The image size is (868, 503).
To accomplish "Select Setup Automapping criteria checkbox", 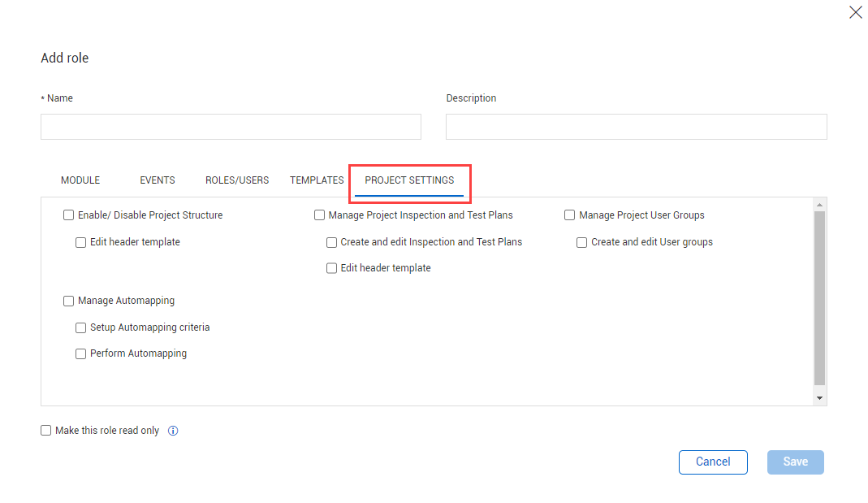I will point(81,327).
